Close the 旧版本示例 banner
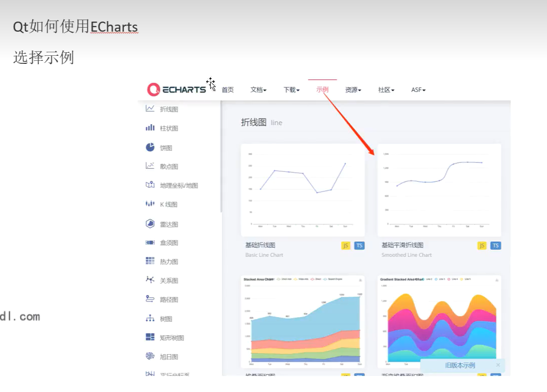The image size is (547, 392). pos(498,365)
